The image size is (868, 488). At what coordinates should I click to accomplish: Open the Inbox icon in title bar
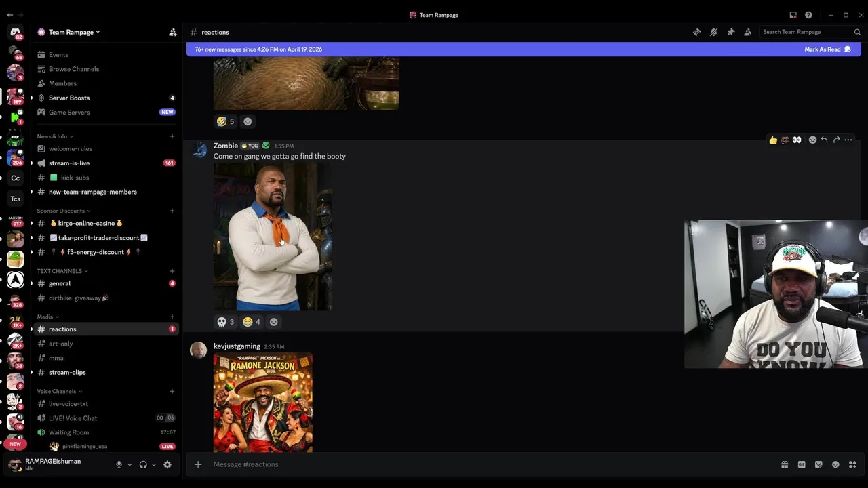coord(793,15)
